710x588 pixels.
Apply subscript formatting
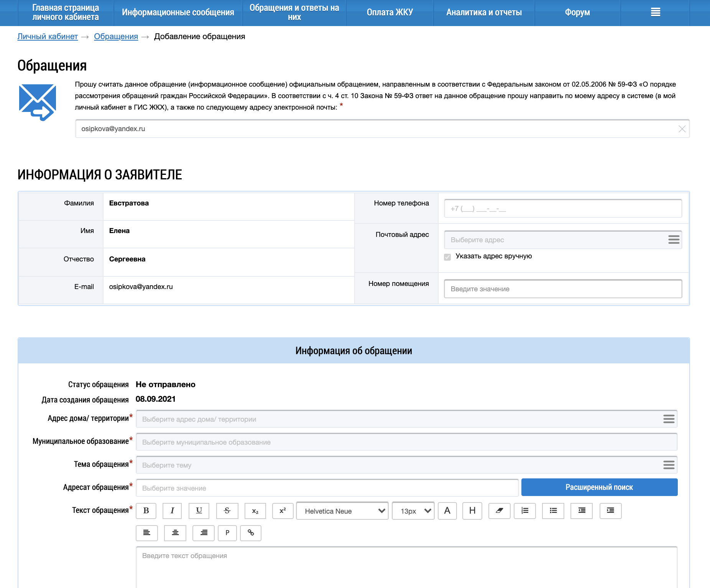(x=255, y=511)
